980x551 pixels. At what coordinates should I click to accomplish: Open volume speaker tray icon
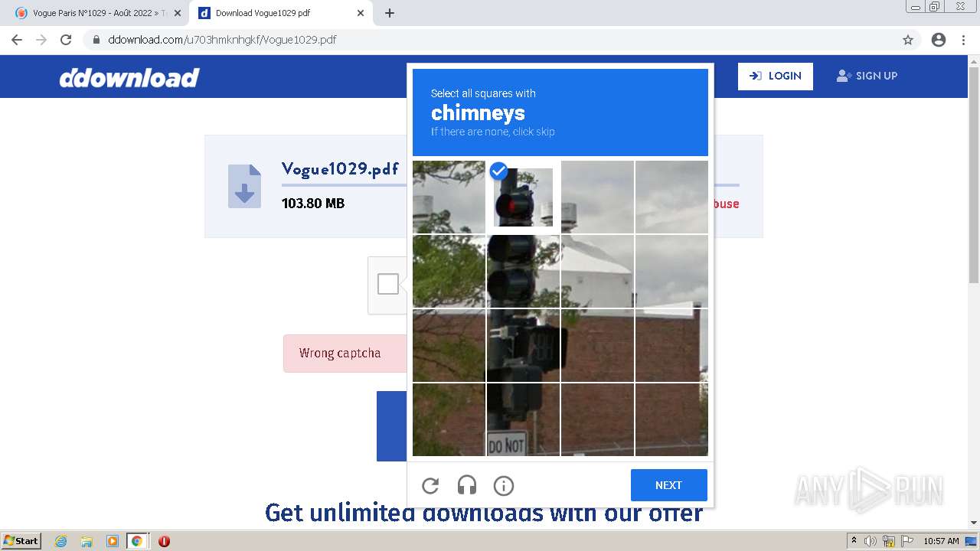click(x=871, y=541)
